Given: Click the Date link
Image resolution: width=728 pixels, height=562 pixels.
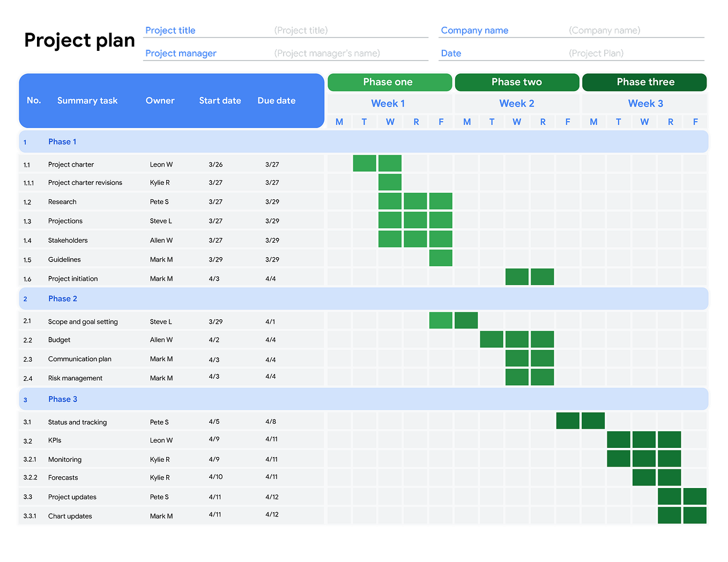Looking at the screenshot, I should tap(450, 53).
